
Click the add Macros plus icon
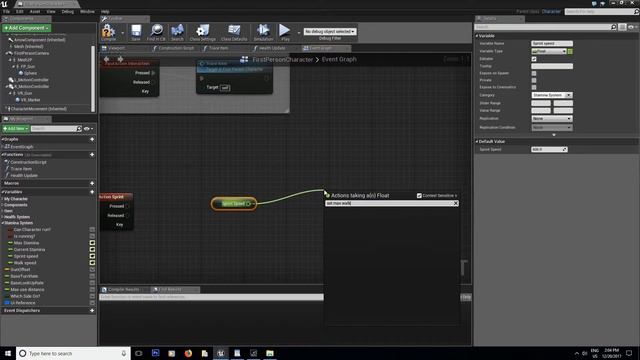[92, 183]
